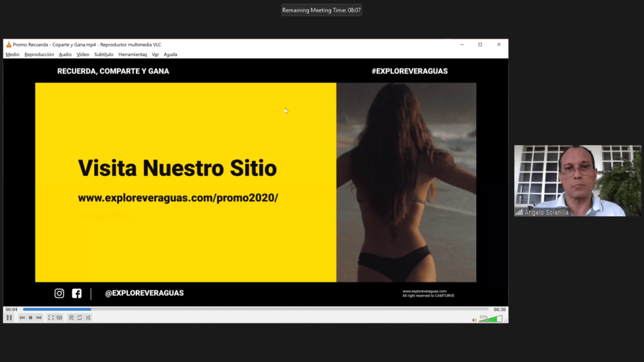Click the VLC cone icon in title bar
This screenshot has width=644, height=362.
9,45
